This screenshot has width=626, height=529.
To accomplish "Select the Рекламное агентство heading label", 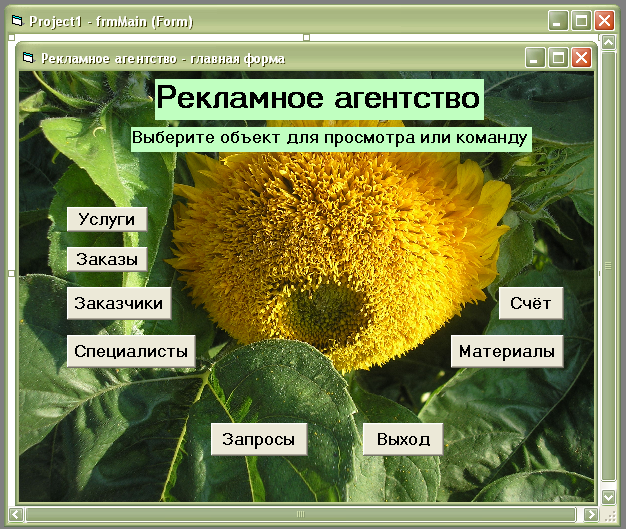I will [x=319, y=99].
